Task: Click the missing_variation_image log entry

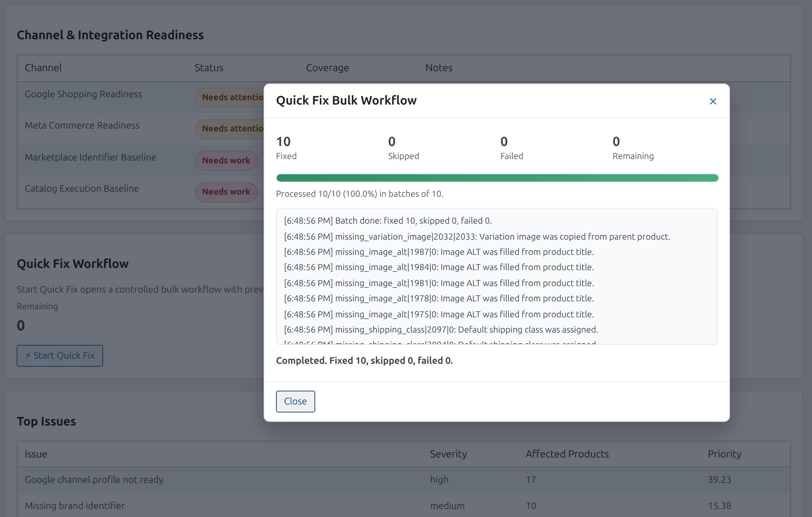Action: 477,237
